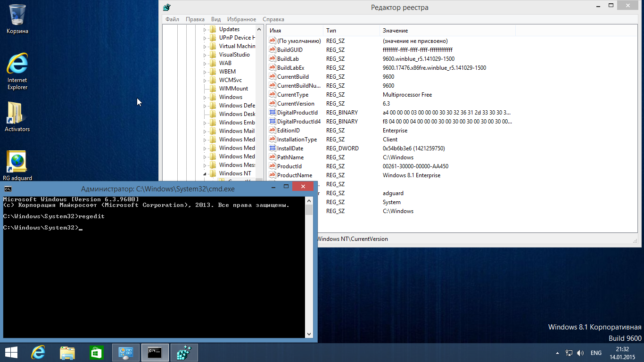This screenshot has width=644, height=362.
Task: Expand the UPnP Device Host key
Action: click(x=205, y=38)
